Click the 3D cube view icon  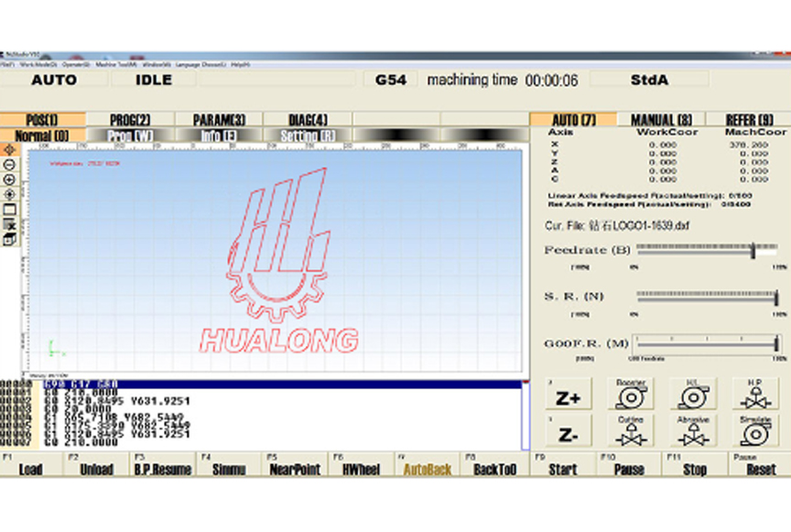click(9, 239)
